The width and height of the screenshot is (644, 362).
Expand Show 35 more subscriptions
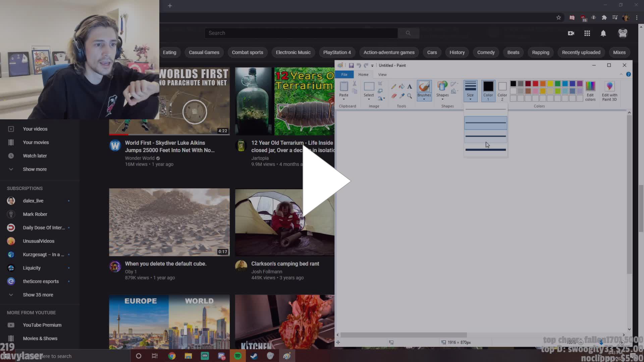38,295
